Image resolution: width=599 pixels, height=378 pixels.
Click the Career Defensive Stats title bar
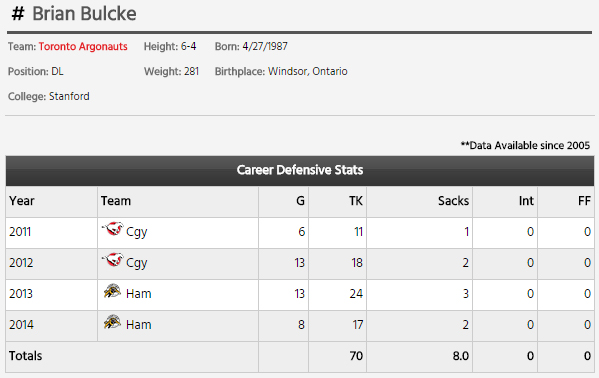coord(300,170)
